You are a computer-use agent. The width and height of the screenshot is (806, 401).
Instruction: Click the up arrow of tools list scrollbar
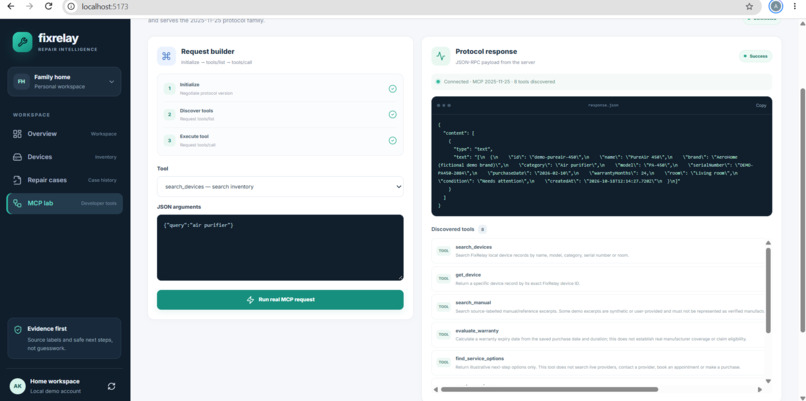(768, 243)
